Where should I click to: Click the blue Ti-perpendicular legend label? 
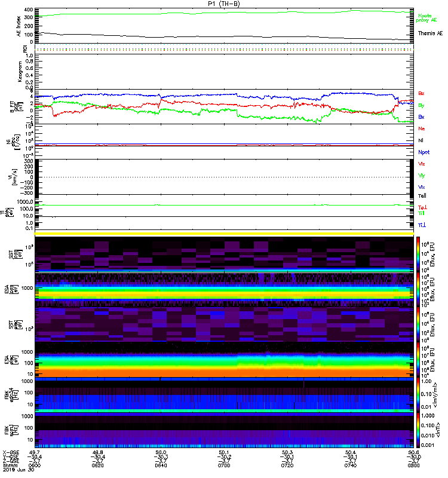coord(422,224)
